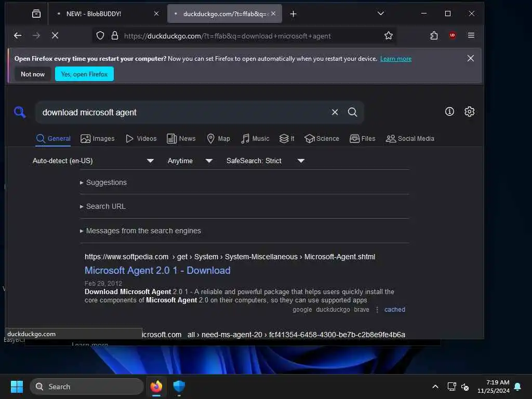This screenshot has height=399, width=532.
Task: Open the 7:19 AM clock calendar
Action: point(494,387)
